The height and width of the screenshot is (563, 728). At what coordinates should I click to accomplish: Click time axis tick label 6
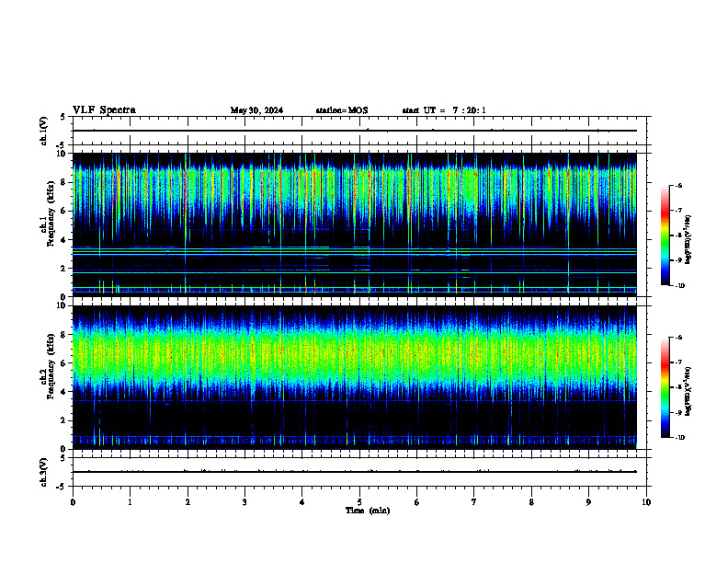tap(417, 502)
